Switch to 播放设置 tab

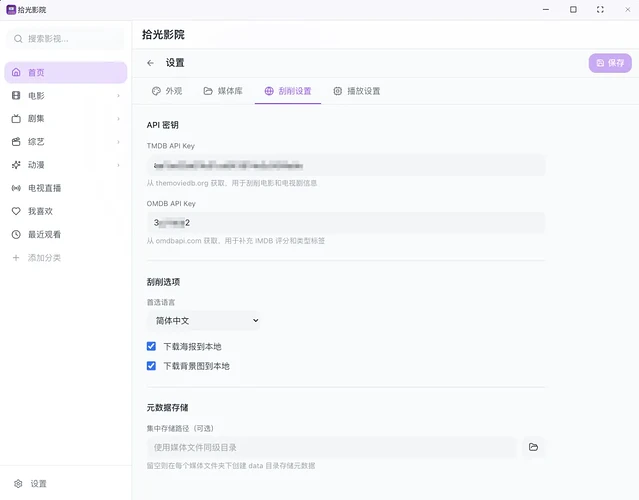(356, 91)
